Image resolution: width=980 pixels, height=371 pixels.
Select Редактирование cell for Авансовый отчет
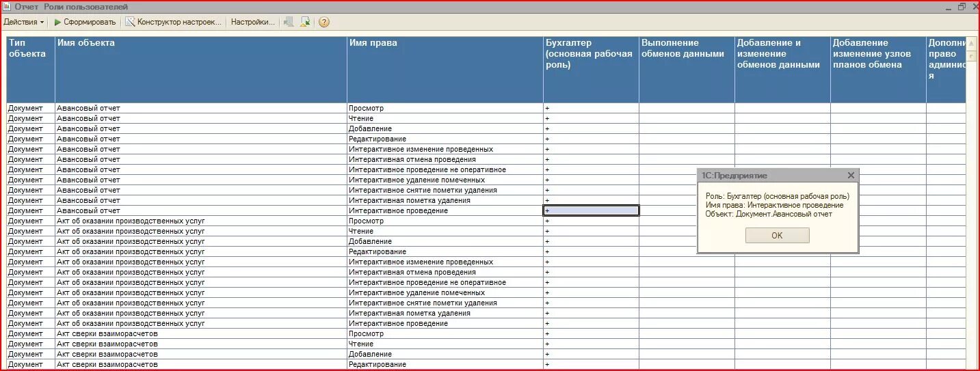click(445, 139)
